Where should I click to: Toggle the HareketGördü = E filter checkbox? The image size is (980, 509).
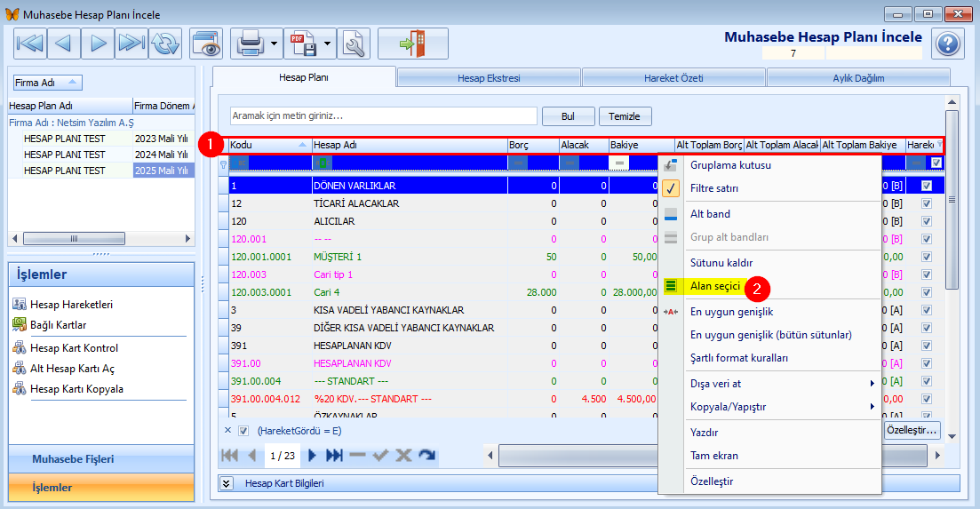[243, 431]
